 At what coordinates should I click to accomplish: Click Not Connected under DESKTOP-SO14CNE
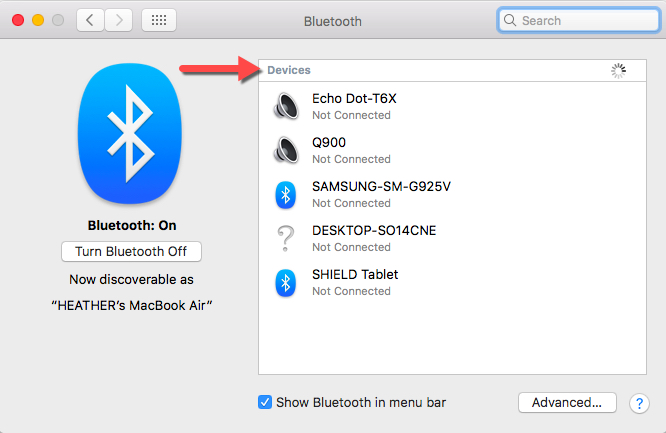click(351, 247)
